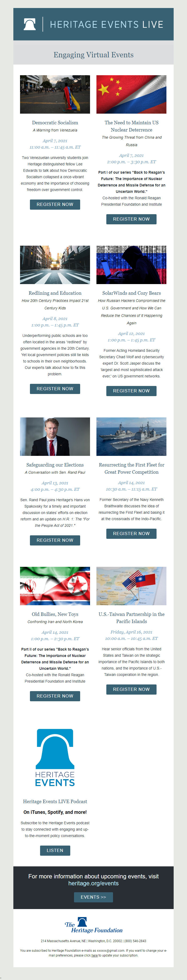
Task: Click The Heritage Foundation footer logo
Action: 93,925
